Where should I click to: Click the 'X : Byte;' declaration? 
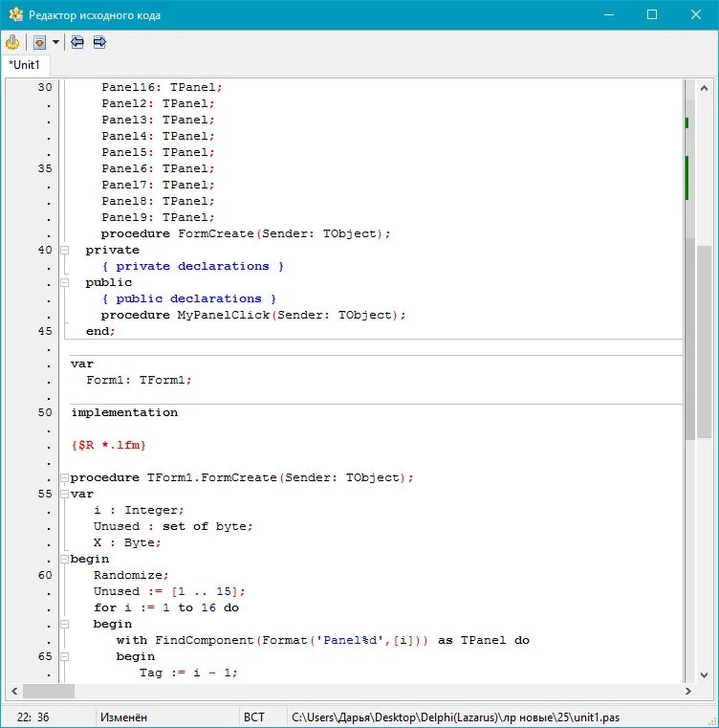click(x=127, y=542)
